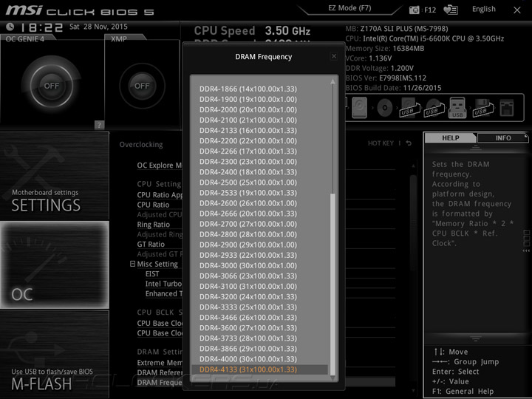The height and width of the screenshot is (399, 532).
Task: Switch to EZ Mode (F7)
Action: pos(349,8)
